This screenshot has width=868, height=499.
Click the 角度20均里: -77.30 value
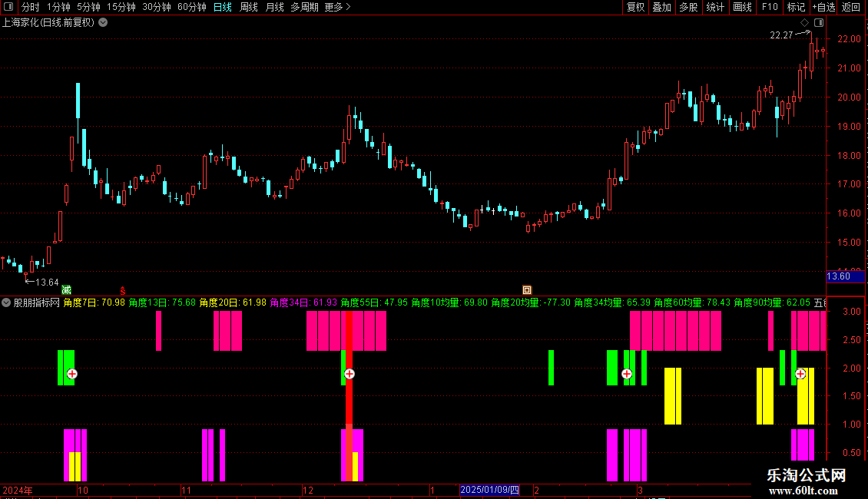click(531, 302)
